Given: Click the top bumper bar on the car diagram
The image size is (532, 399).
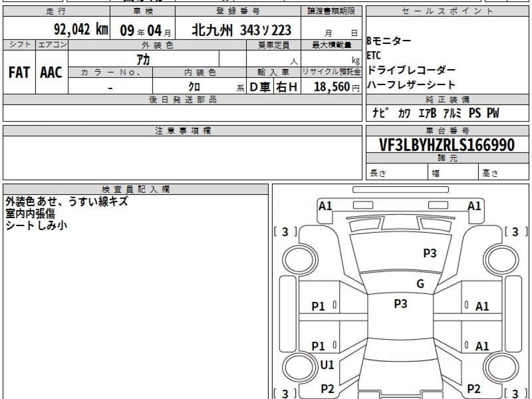Looking at the screenshot, I should [400, 189].
